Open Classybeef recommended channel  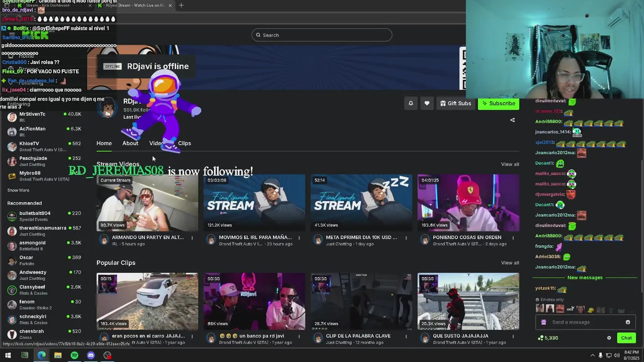click(x=44, y=290)
